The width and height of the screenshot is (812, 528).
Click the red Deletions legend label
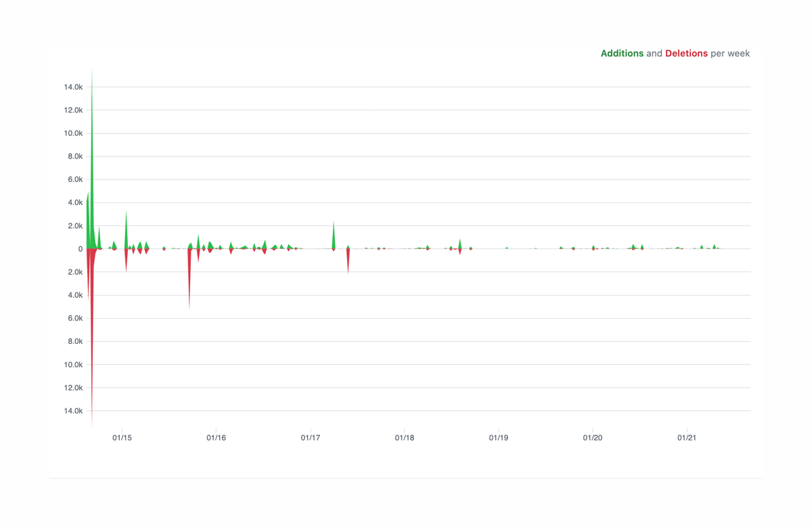(685, 53)
